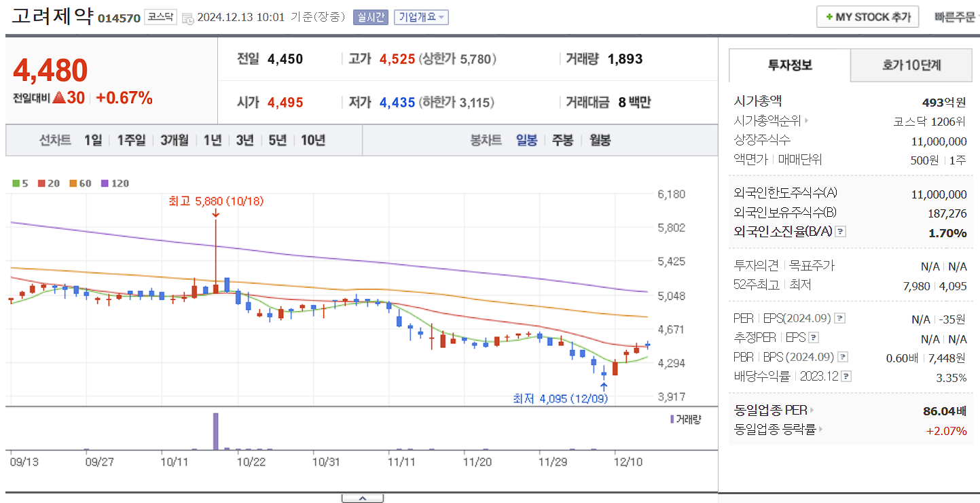The image size is (980, 503).
Task: Open the 외국인소진율(B/A) help tooltip icon
Action: [840, 231]
